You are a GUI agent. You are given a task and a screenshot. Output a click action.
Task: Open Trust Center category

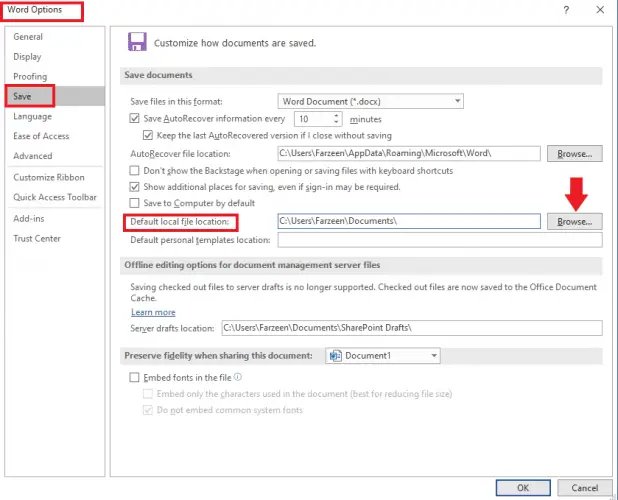pos(37,238)
